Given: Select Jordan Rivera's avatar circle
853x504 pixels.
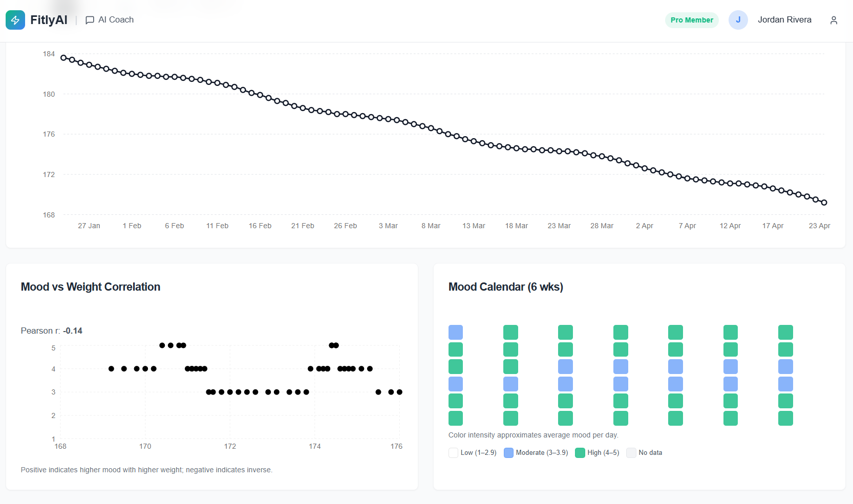Looking at the screenshot, I should 738,19.
